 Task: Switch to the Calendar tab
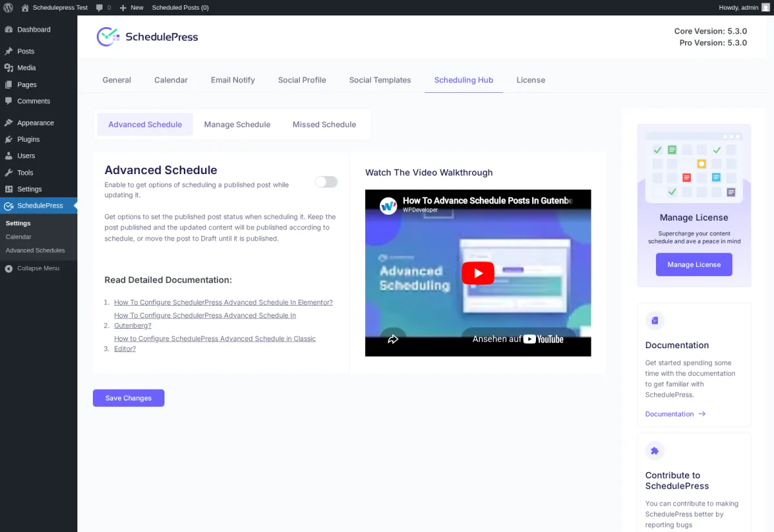(x=171, y=80)
